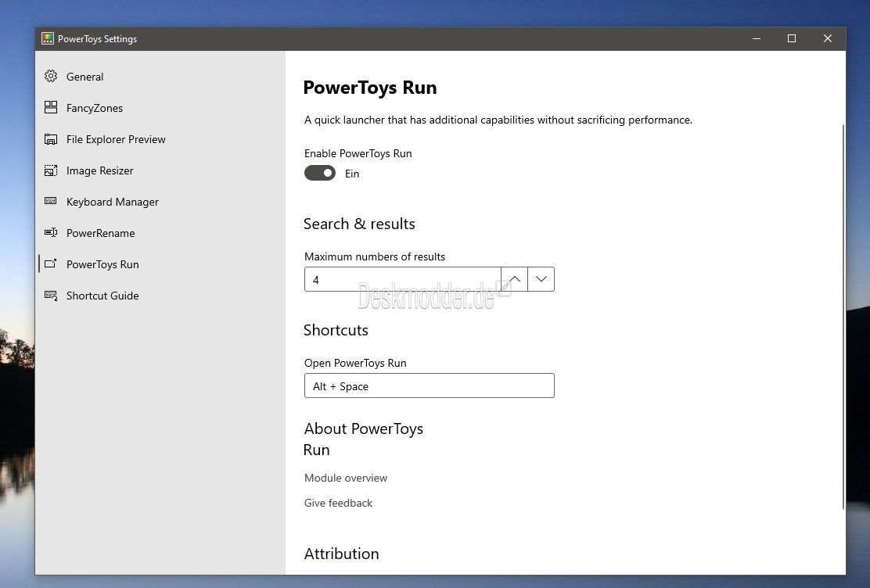Disable the Enable PowerToys Run toggle
This screenshot has height=588, width=870.
click(x=319, y=173)
